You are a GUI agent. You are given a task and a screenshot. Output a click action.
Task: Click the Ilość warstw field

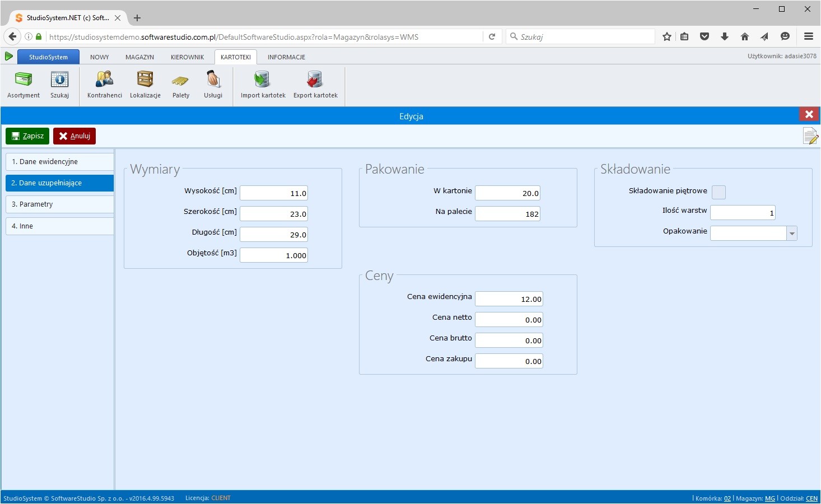pos(743,213)
